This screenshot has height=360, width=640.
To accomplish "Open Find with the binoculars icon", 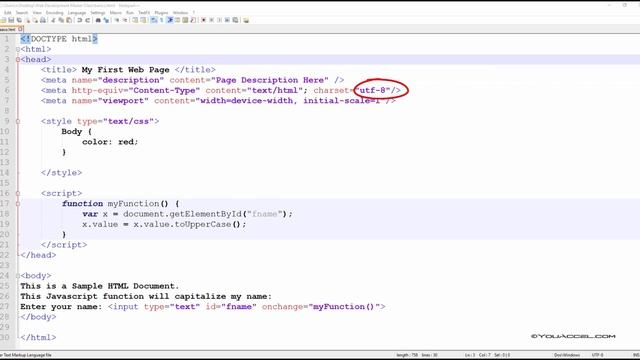I will coord(98,20).
